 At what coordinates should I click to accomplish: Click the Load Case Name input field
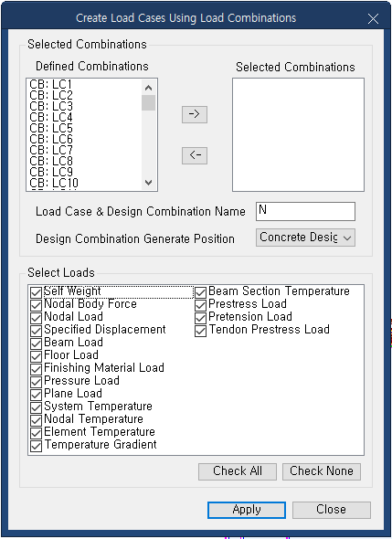click(x=305, y=211)
